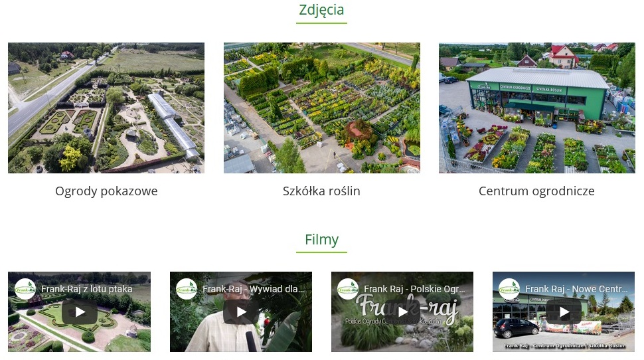Click the Szkółka roślin caption

coord(321,191)
